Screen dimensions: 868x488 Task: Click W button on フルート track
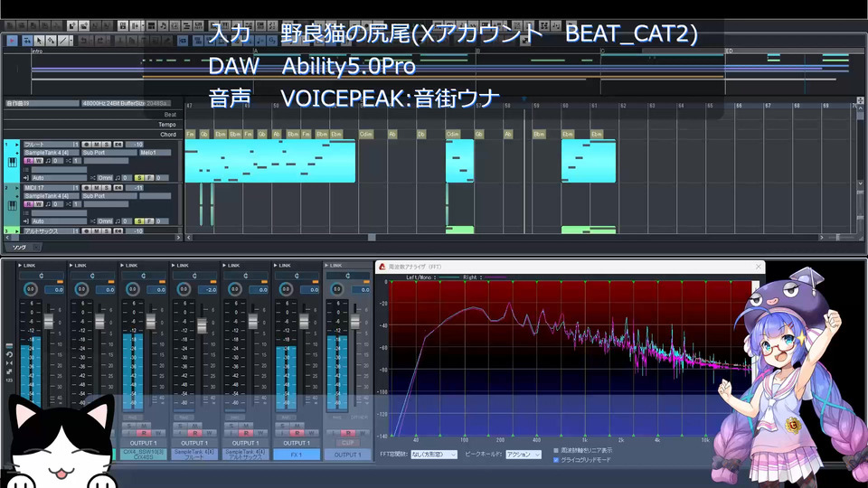point(39,161)
